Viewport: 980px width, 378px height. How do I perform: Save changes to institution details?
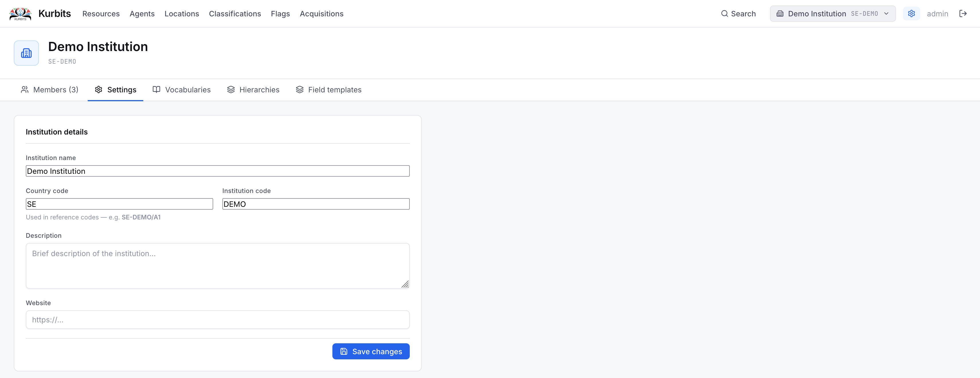pos(371,351)
